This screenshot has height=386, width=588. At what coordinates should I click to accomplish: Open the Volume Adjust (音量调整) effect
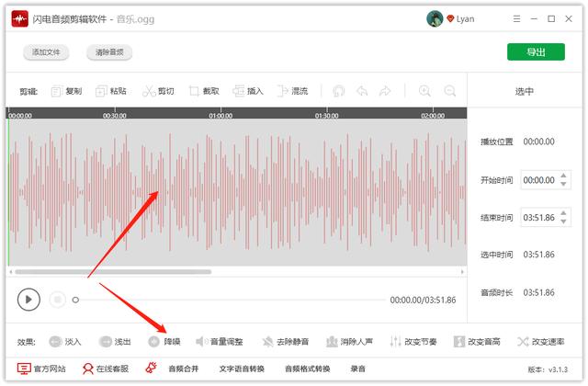(x=220, y=342)
